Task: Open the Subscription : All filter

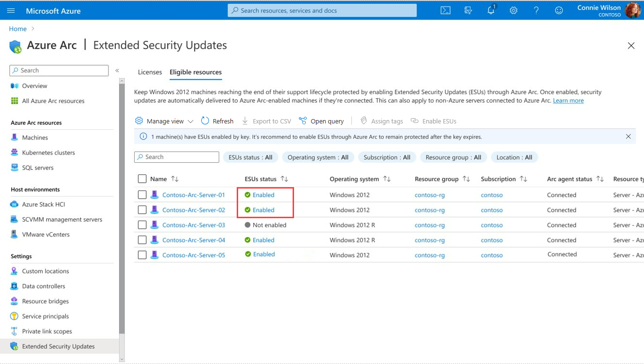Action: pyautogui.click(x=387, y=157)
